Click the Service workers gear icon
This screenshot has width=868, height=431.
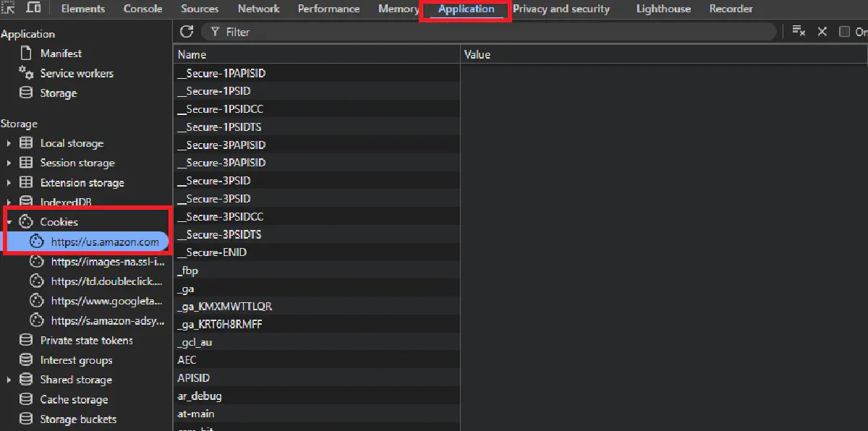[x=26, y=73]
